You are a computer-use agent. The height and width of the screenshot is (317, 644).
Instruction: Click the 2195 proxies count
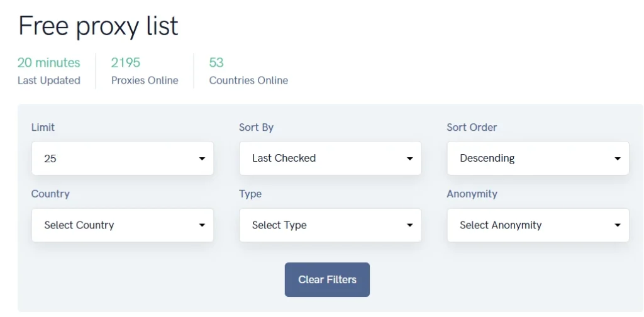pos(126,62)
